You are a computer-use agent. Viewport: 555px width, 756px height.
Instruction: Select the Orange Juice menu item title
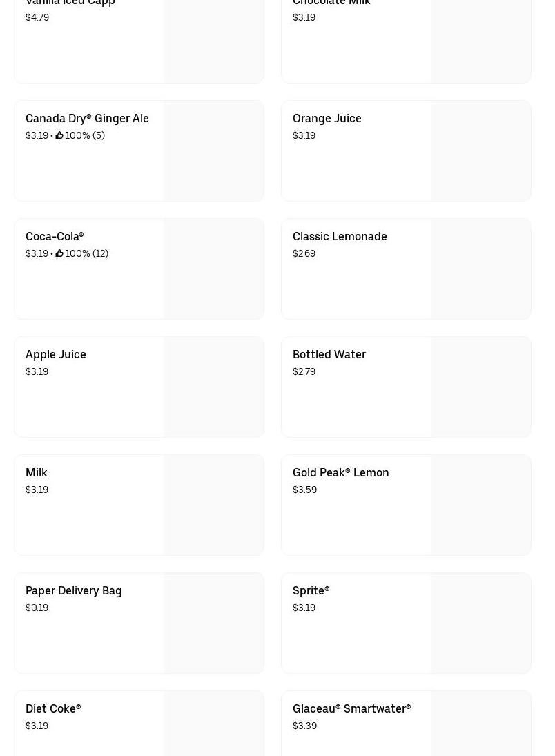pyautogui.click(x=327, y=118)
